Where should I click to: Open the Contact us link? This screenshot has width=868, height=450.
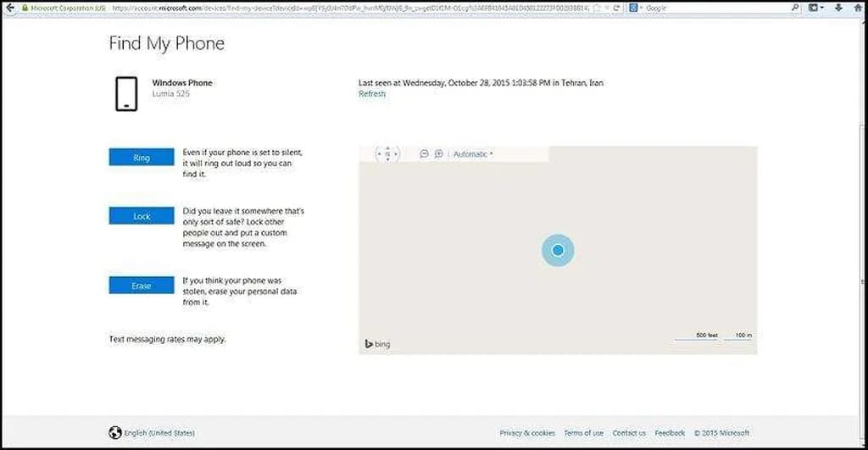point(629,433)
